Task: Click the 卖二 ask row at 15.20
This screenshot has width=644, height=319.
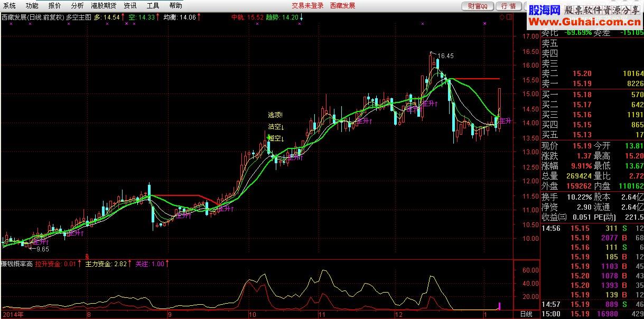Action: pyautogui.click(x=593, y=73)
